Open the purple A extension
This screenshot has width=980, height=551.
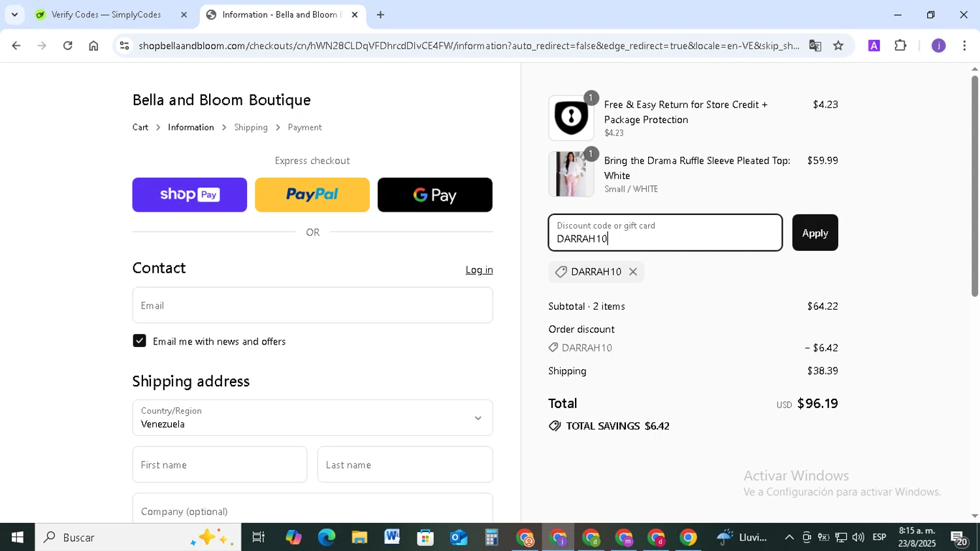pyautogui.click(x=874, y=46)
